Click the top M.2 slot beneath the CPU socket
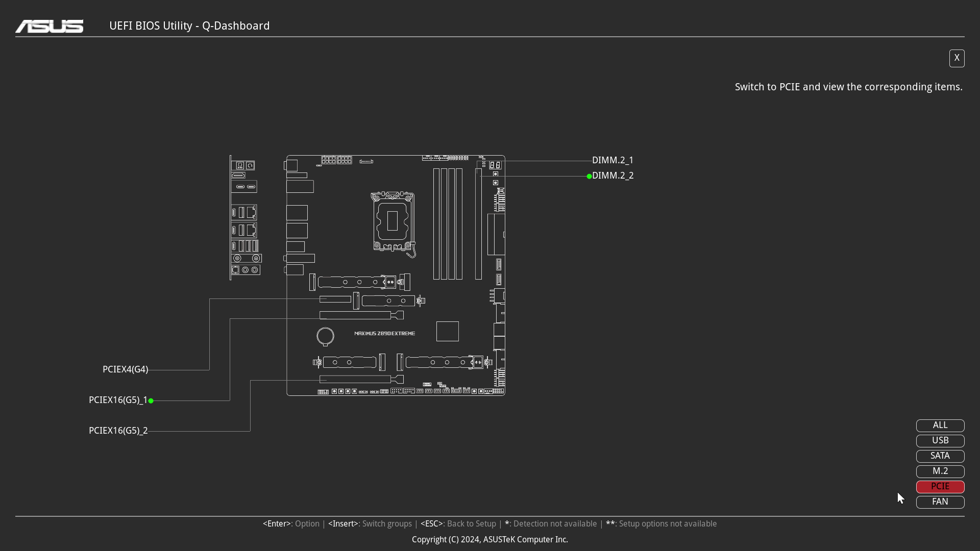 click(x=360, y=282)
